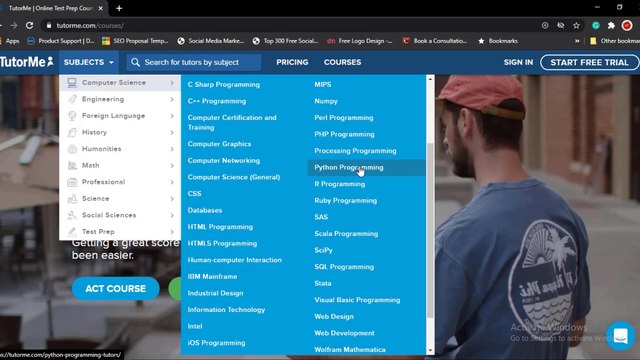Screen dimensions: 640x360
Task: Select HTML5 Programming
Action: coord(222,244)
